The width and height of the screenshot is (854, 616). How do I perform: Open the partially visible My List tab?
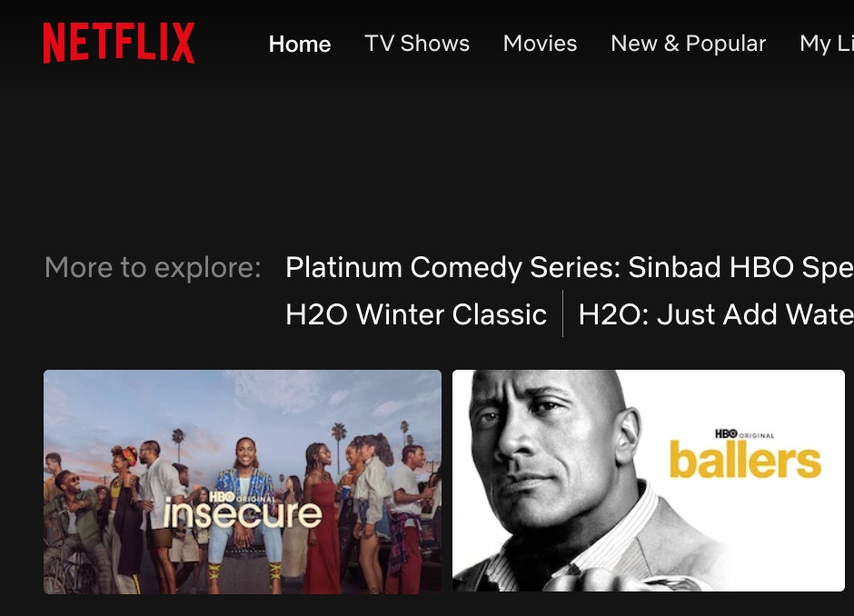pos(826,45)
